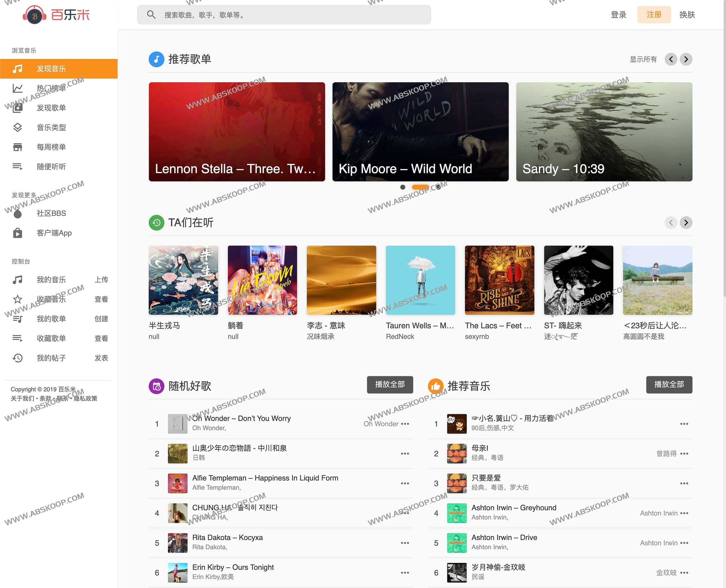Click the 每周榜单 weekly chart icon
Image resolution: width=726 pixels, height=588 pixels.
pos(17,146)
